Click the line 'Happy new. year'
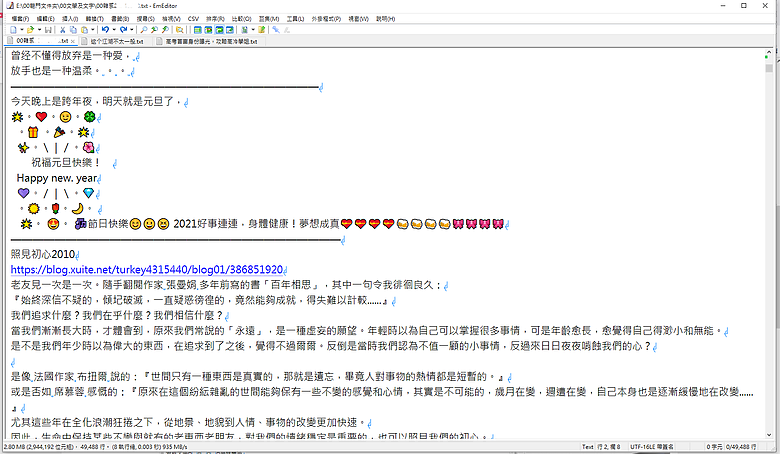Image resolution: width=780 pixels, height=454 pixels. pyautogui.click(x=57, y=178)
